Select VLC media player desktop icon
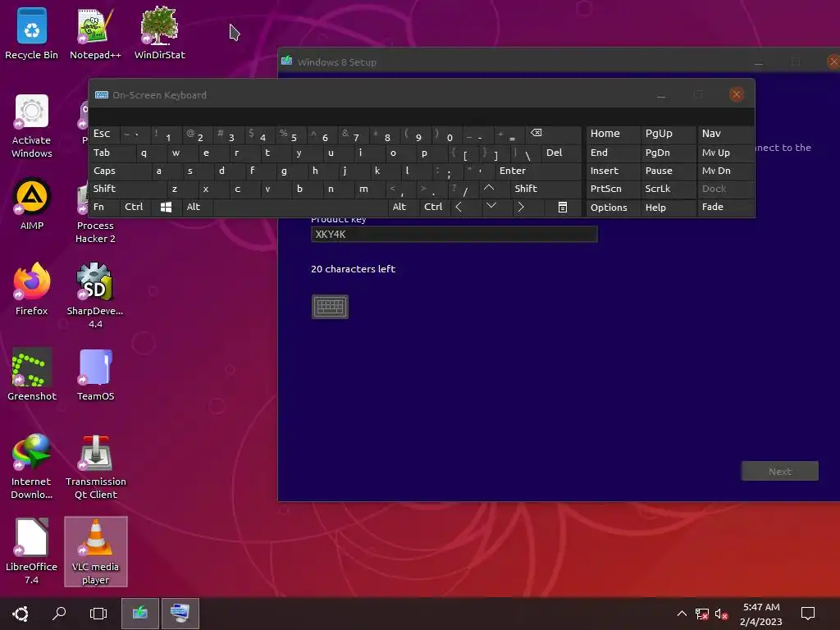 pyautogui.click(x=96, y=551)
